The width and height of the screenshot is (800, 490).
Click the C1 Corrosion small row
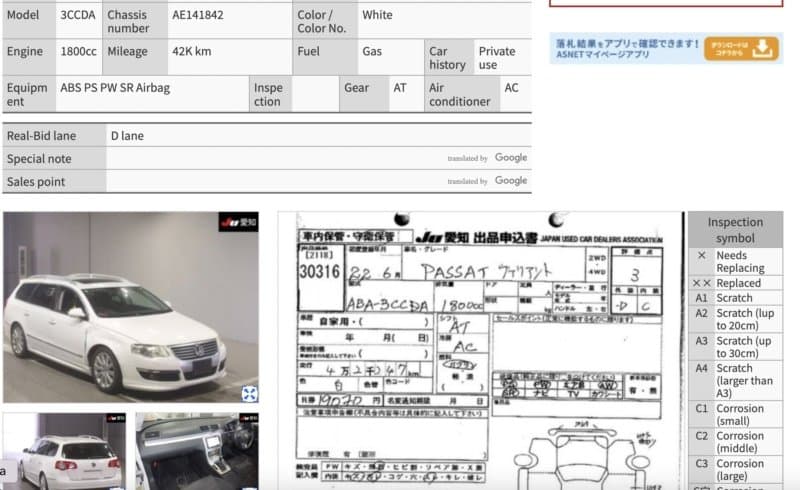click(735, 414)
